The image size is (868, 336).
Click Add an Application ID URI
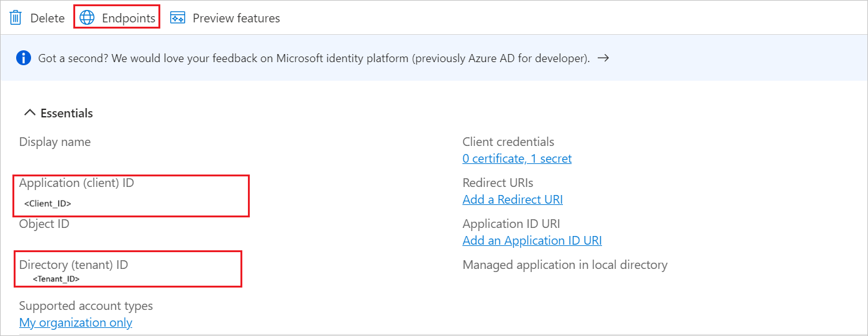[x=532, y=240]
